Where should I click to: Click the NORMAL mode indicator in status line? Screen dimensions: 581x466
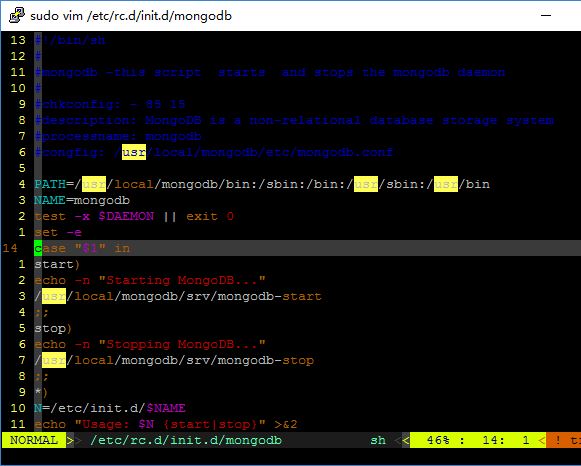(34, 440)
